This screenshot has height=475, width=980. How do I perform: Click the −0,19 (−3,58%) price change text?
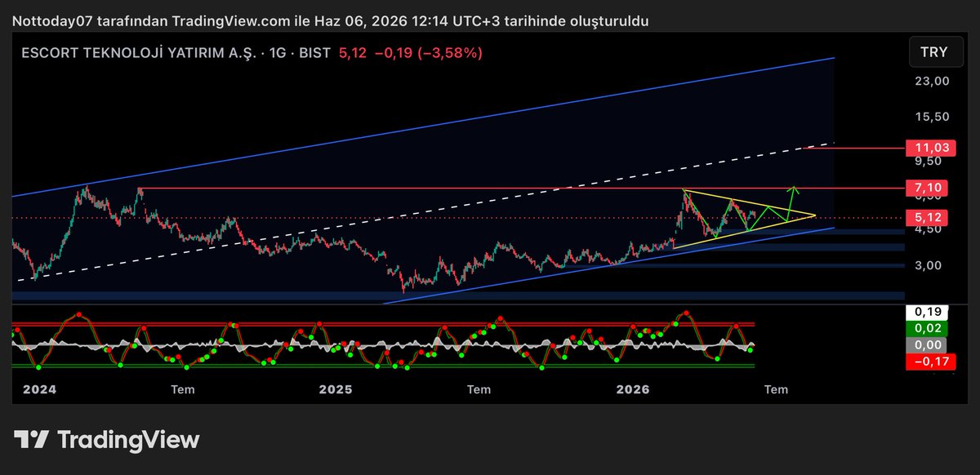(x=429, y=52)
